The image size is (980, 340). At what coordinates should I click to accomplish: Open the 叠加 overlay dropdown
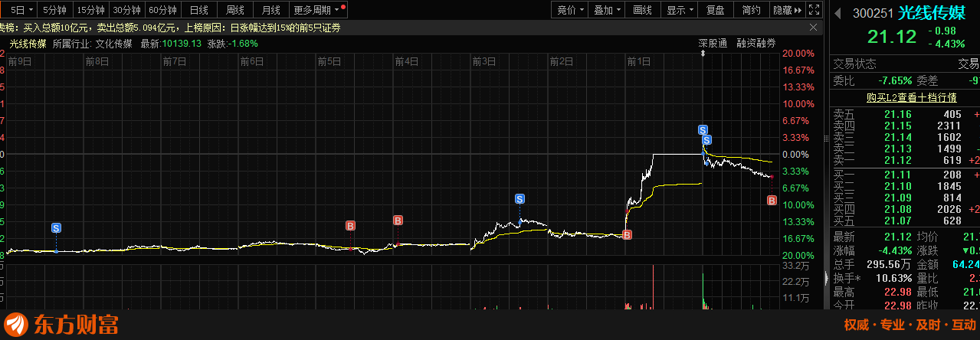[x=619, y=11]
